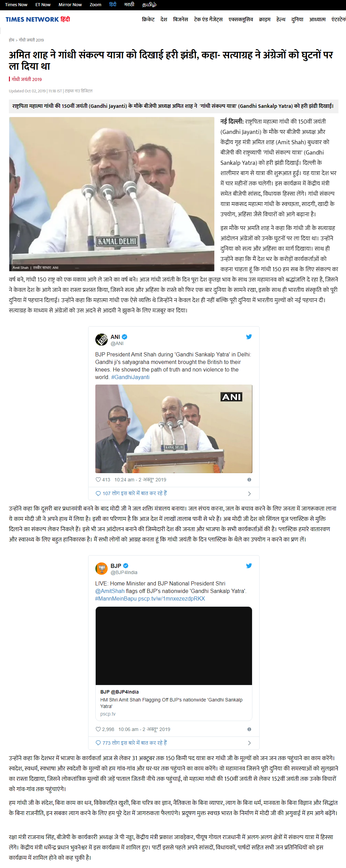Open the info icon on ANI tweet
The image size is (346, 868).
(x=249, y=480)
